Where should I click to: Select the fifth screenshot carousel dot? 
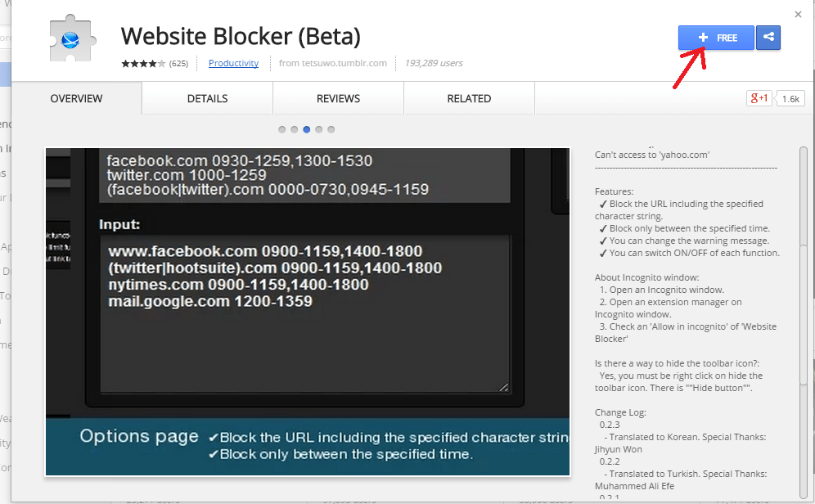click(331, 129)
